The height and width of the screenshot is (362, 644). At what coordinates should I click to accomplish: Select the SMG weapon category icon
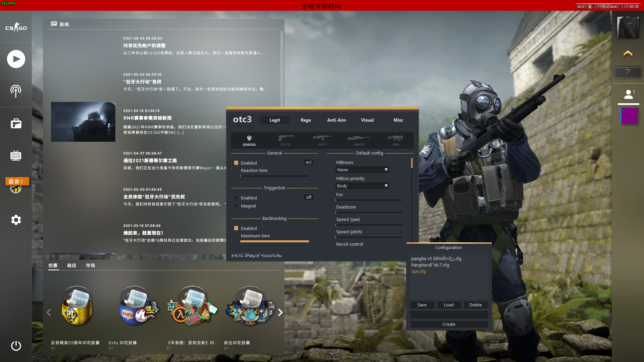[x=395, y=139]
